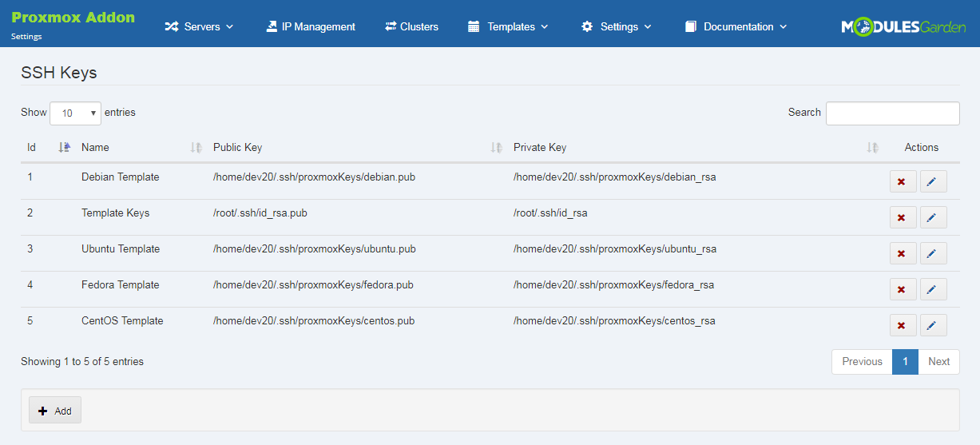The image size is (980, 445).
Task: Edit the Template Keys entry
Action: (x=933, y=217)
